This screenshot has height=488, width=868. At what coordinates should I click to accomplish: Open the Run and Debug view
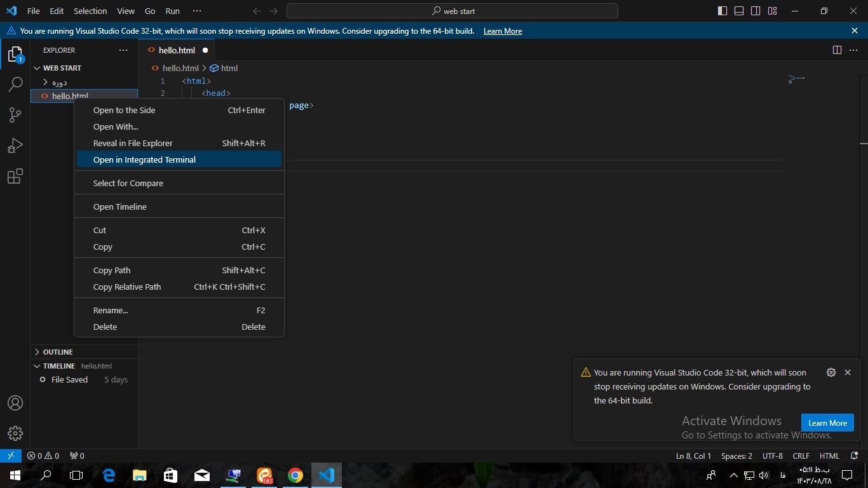point(15,146)
